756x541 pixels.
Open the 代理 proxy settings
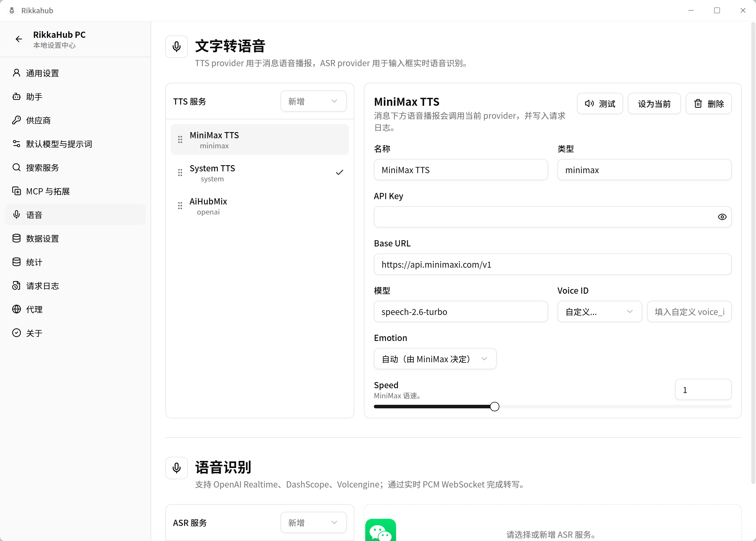75,309
